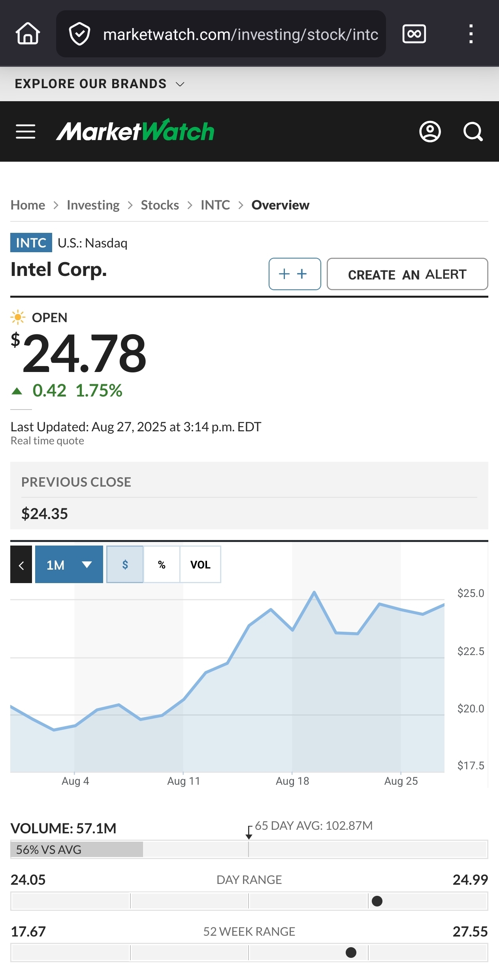Click the day range marker dot
This screenshot has width=499, height=980.
point(377,901)
